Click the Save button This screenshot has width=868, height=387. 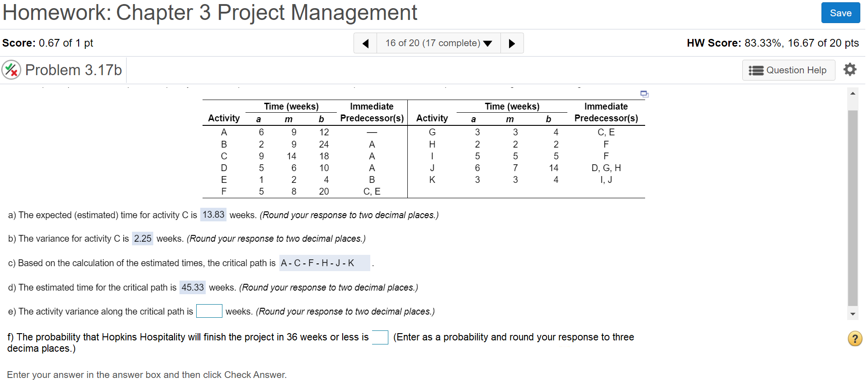[840, 13]
